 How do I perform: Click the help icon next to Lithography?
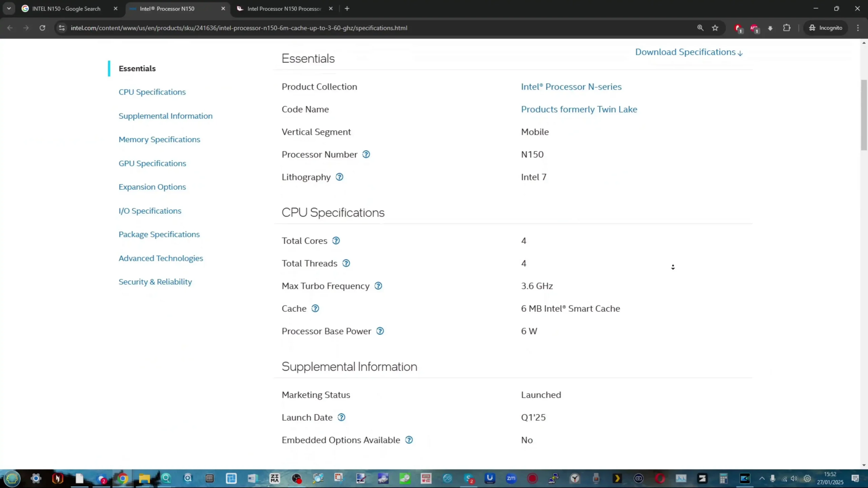click(x=339, y=177)
